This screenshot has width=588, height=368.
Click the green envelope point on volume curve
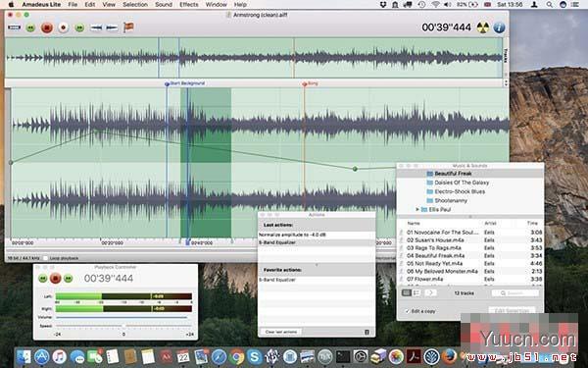355,169
